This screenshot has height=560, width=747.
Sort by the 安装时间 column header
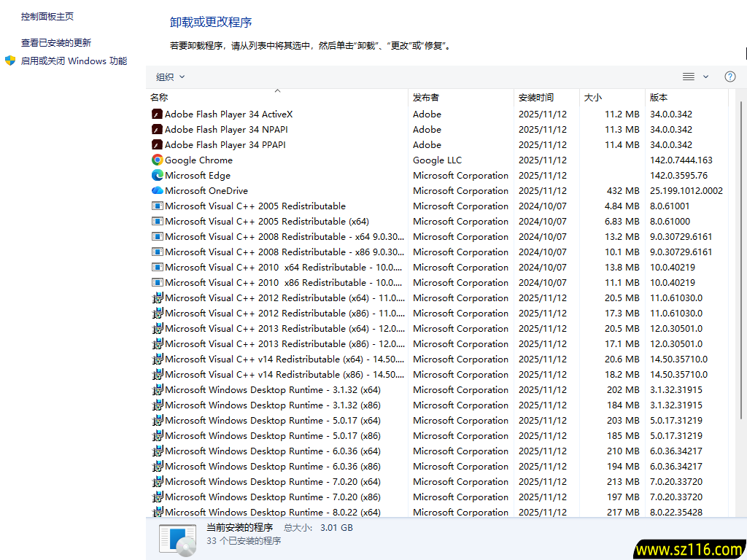pos(535,97)
